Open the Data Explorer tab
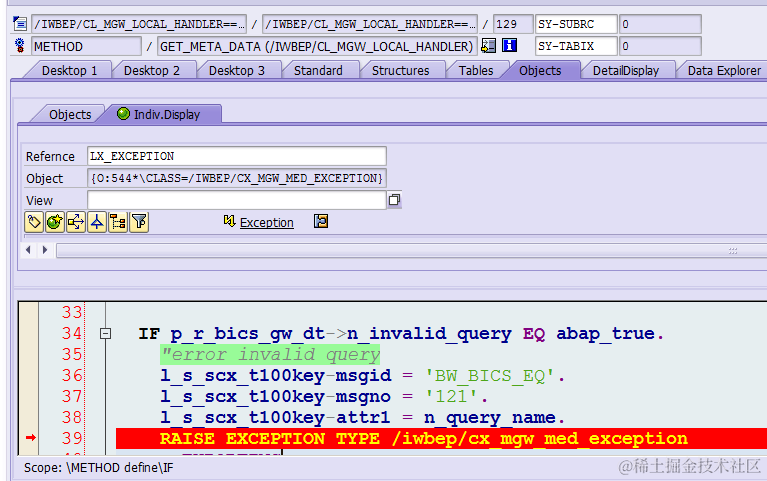Screen dimensions: 767x481 [724, 70]
